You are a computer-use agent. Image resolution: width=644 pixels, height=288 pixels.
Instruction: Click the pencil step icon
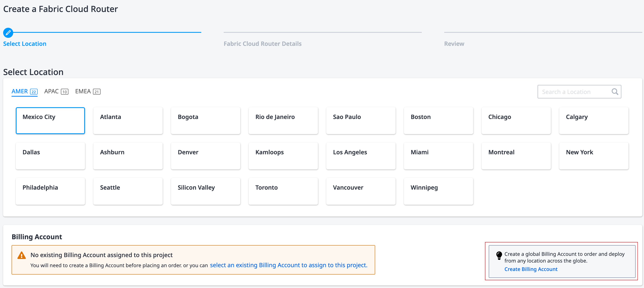[x=8, y=33]
